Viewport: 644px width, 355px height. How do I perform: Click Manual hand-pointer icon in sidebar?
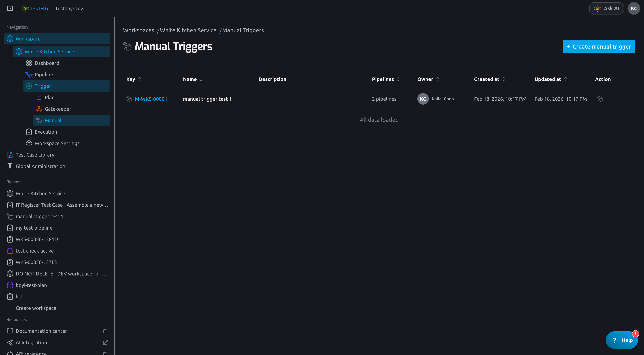pyautogui.click(x=39, y=120)
